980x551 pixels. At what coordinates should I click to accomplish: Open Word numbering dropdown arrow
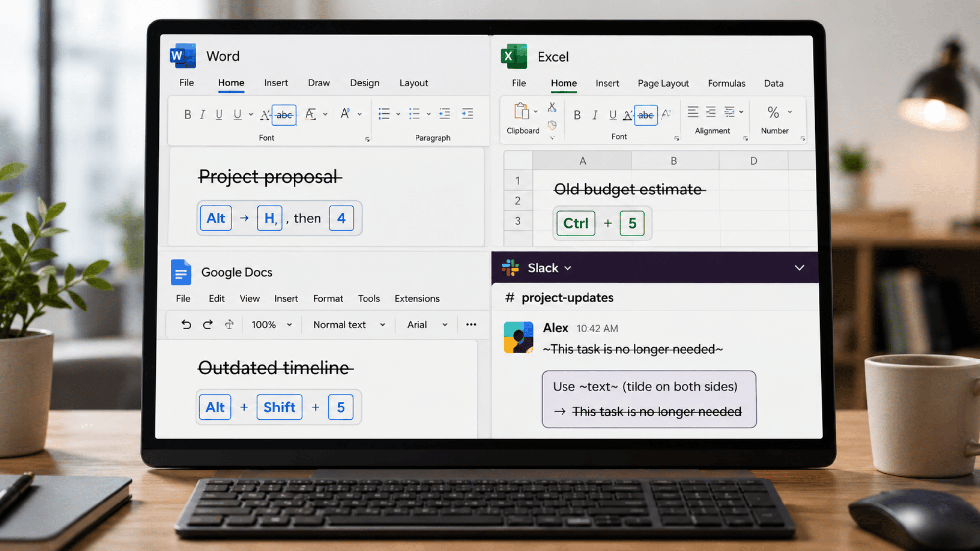429,114
